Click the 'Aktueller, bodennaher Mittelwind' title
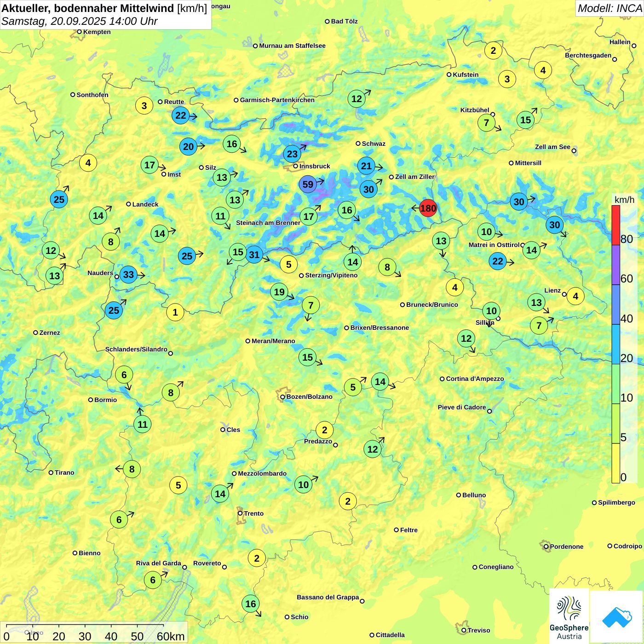The height and width of the screenshot is (644, 644). click(88, 8)
